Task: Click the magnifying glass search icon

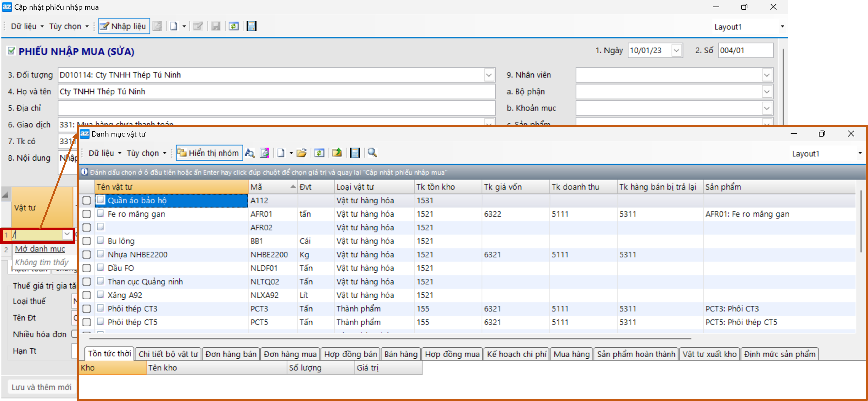Action: [x=372, y=153]
